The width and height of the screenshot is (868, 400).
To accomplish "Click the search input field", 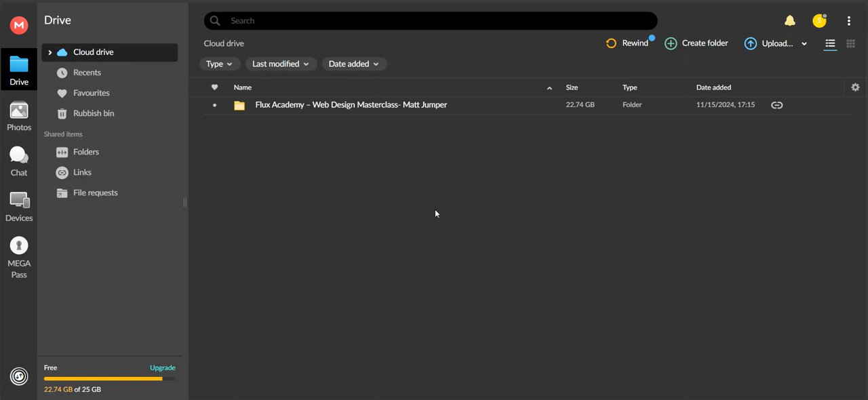I will tap(431, 21).
